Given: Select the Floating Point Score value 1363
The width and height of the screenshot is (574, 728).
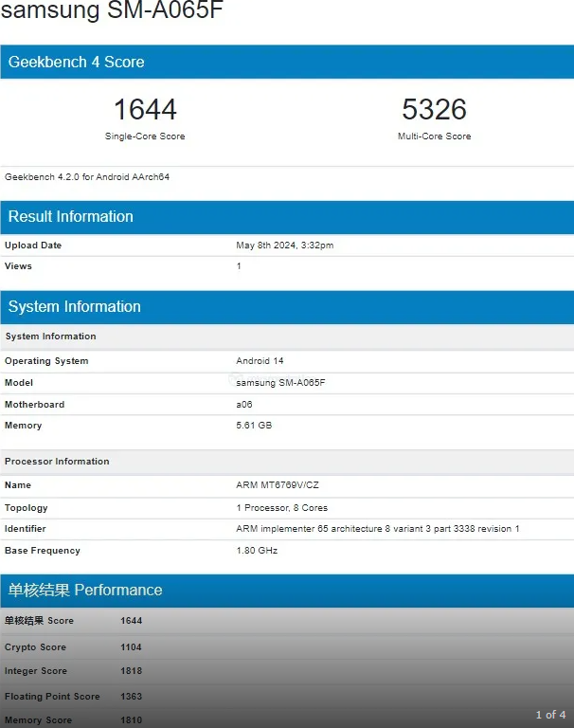Looking at the screenshot, I should [132, 697].
